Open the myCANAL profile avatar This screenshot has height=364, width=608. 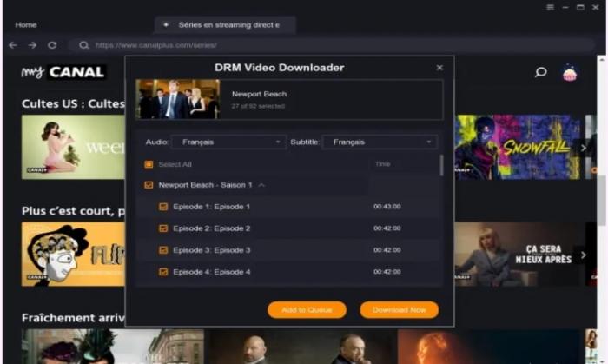click(570, 73)
